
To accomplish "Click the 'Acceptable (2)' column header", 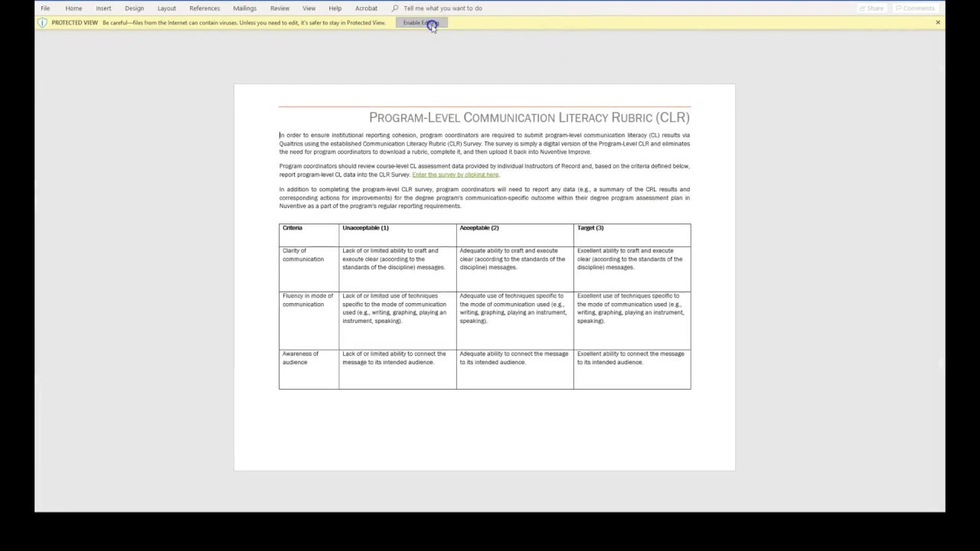I will (514, 235).
